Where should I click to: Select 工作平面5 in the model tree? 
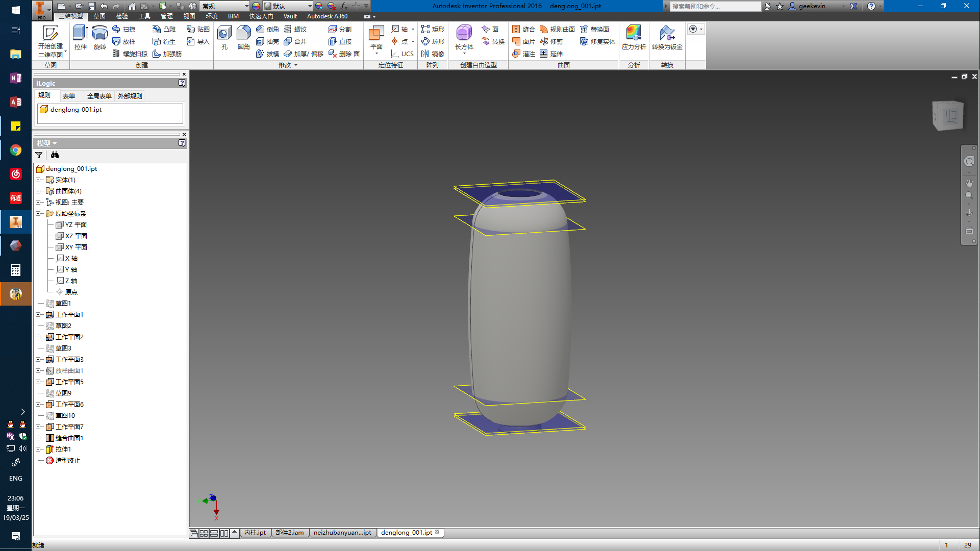(x=69, y=382)
